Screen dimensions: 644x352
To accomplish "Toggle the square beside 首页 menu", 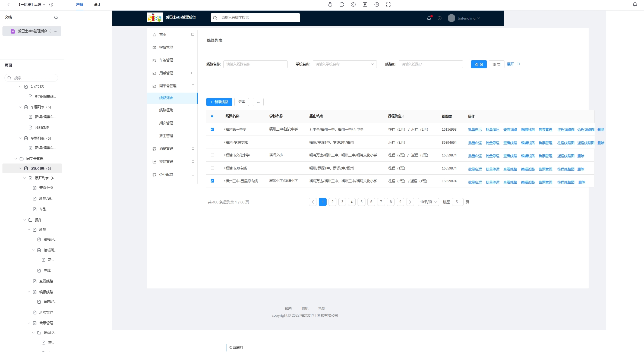I will 193,34.
